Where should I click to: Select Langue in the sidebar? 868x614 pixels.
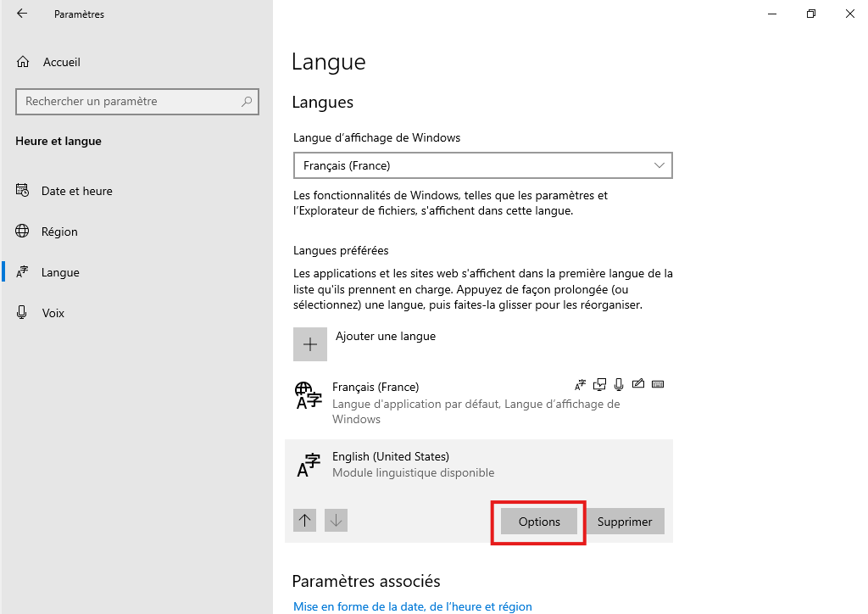pos(60,272)
